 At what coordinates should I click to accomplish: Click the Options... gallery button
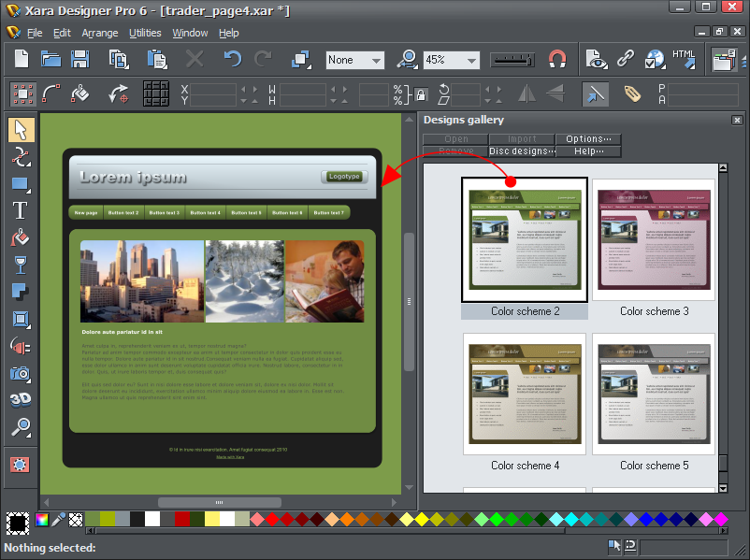pos(588,139)
